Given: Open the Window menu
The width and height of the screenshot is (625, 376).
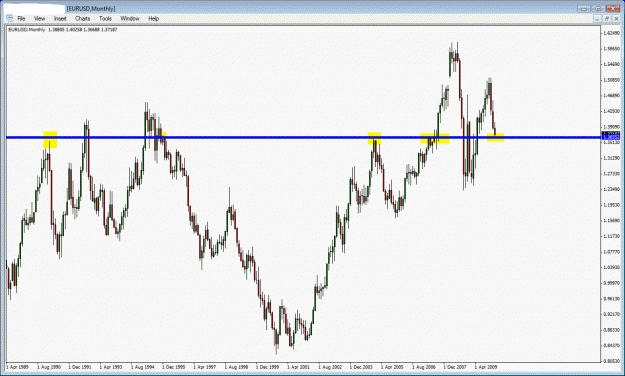Looking at the screenshot, I should point(130,18).
